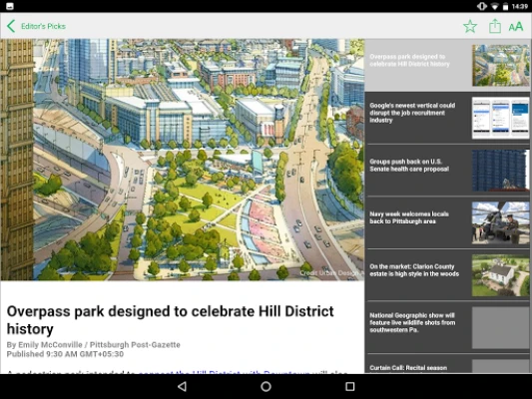This screenshot has height=399, width=532.
Task: Tap the main overpass park illustration
Action: coord(183,160)
